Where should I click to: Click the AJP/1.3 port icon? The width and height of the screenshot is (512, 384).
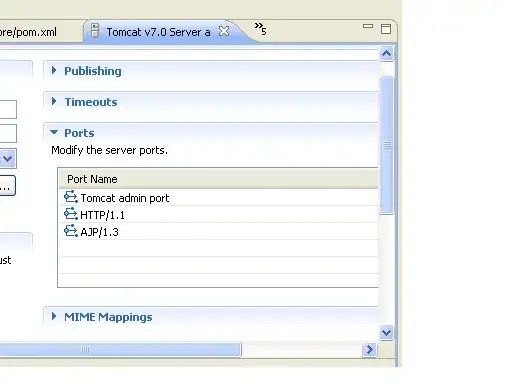pyautogui.click(x=71, y=231)
